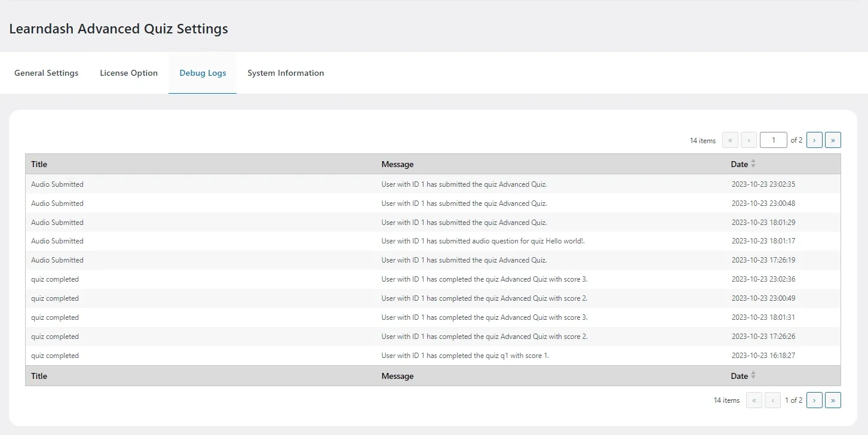Click the Message column header
This screenshot has height=435, width=868.
397,163
